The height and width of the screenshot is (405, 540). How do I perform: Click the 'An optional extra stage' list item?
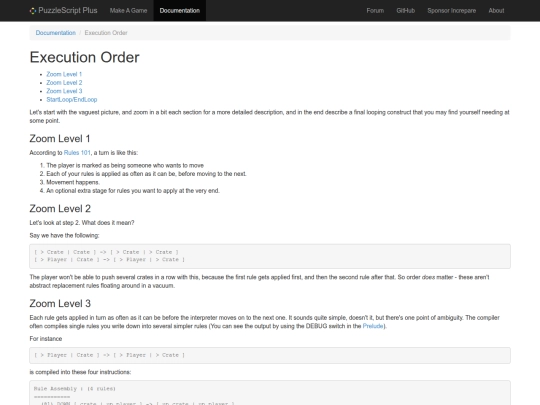(x=133, y=191)
